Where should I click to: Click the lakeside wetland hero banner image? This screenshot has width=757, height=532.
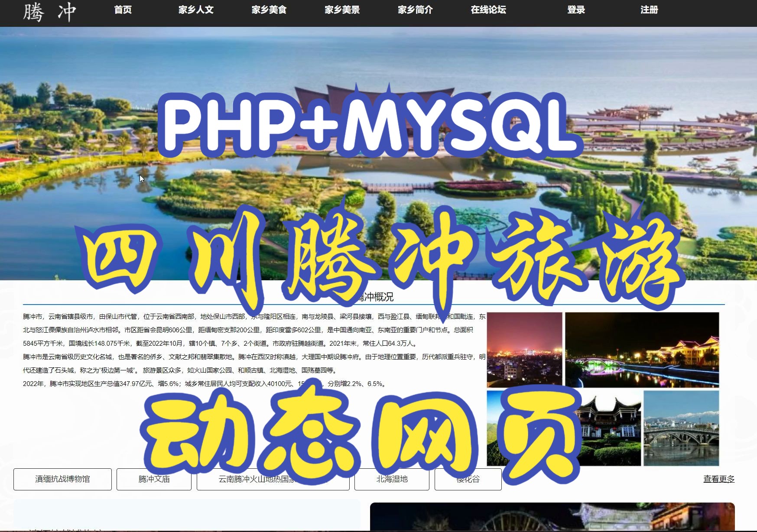pos(378,153)
